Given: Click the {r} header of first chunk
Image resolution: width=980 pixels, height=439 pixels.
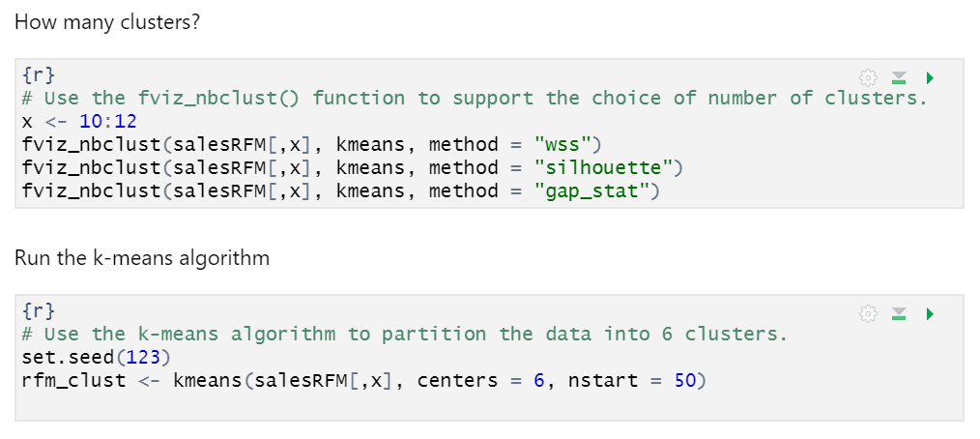Looking at the screenshot, I should (38, 74).
